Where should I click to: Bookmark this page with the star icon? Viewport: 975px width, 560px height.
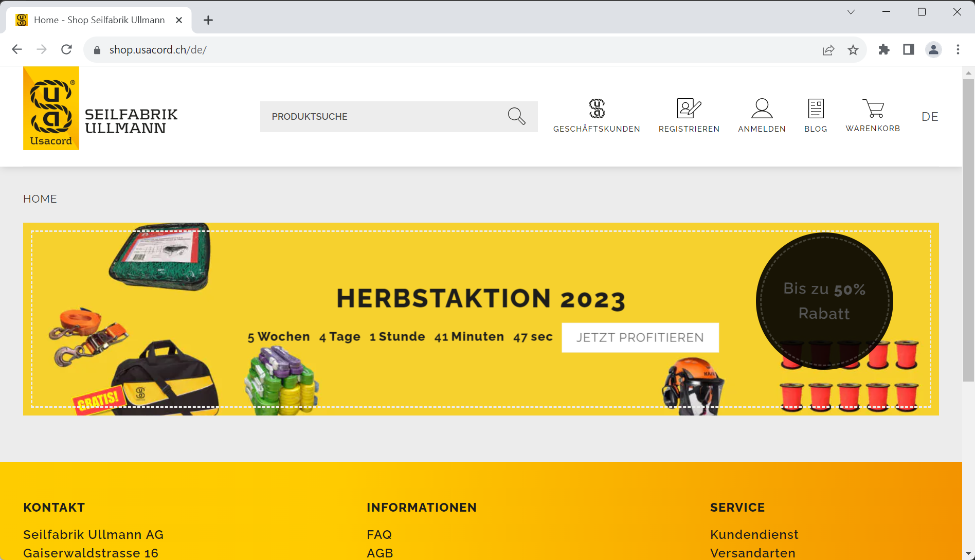[x=853, y=50]
